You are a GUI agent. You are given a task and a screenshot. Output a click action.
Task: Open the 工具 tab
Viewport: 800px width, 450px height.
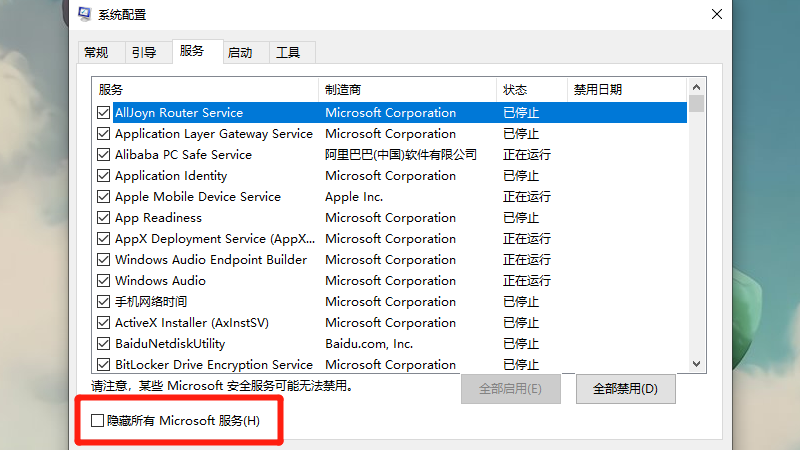click(288, 52)
